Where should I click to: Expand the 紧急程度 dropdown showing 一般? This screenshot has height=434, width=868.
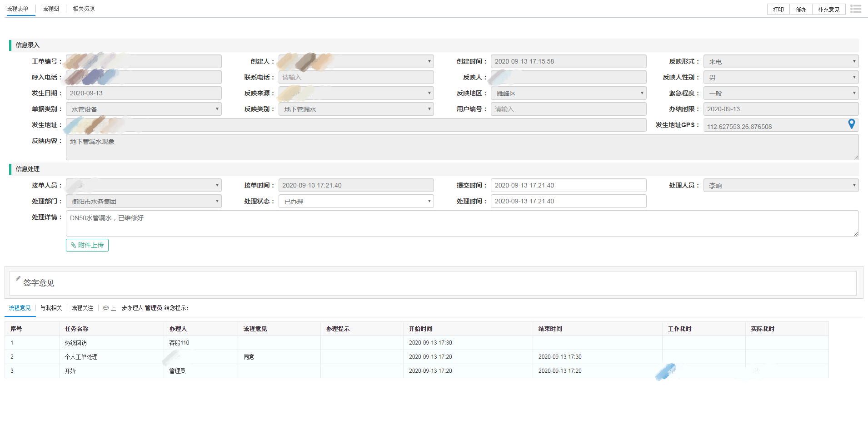780,93
